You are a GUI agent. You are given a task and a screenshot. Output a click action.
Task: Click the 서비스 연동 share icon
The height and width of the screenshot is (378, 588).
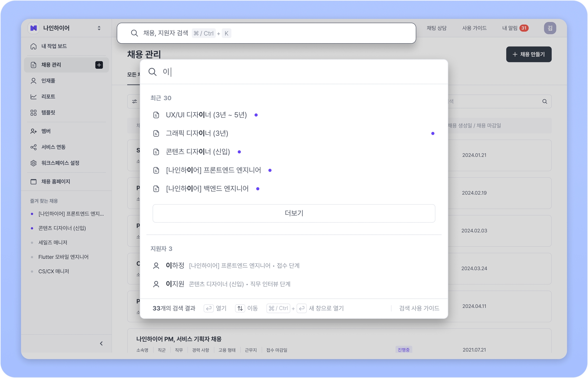point(33,147)
